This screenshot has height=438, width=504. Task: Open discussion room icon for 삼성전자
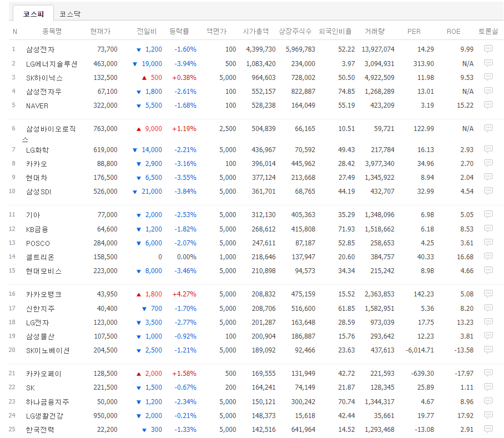point(488,49)
